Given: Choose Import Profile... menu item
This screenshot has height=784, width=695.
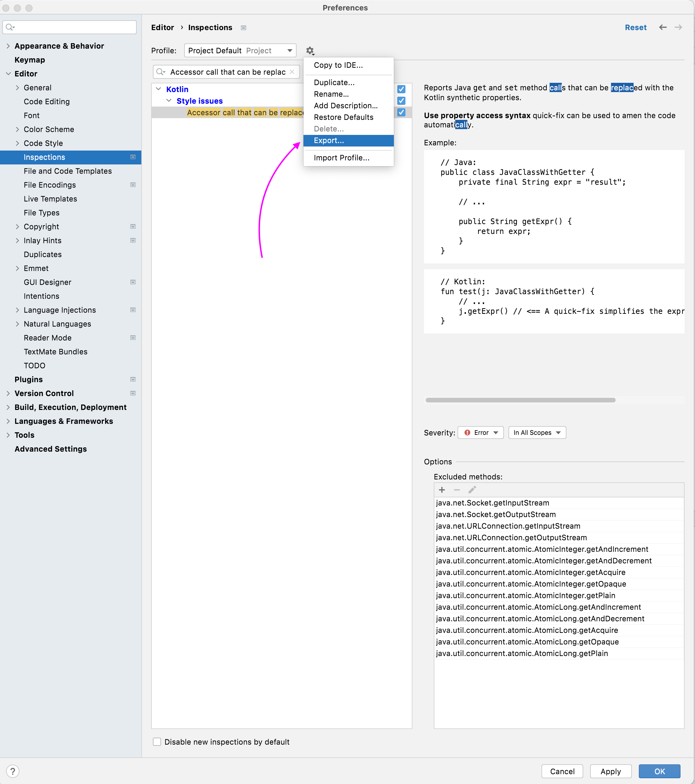Looking at the screenshot, I should (348, 158).
